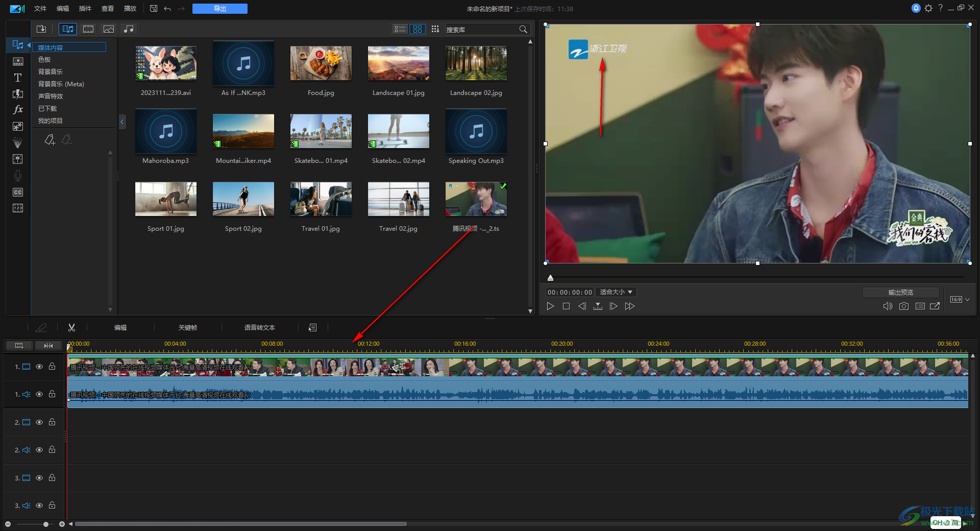Click the Import media icon
980x531 pixels.
(41, 29)
